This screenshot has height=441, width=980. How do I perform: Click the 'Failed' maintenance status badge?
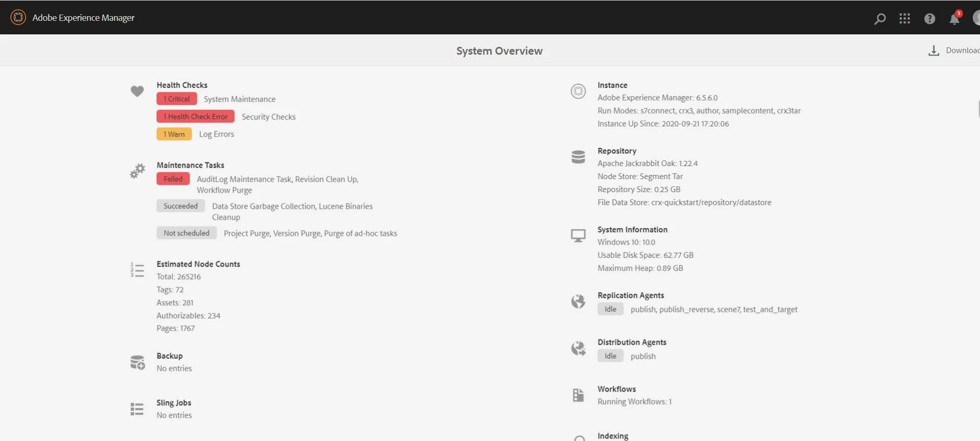tap(173, 179)
